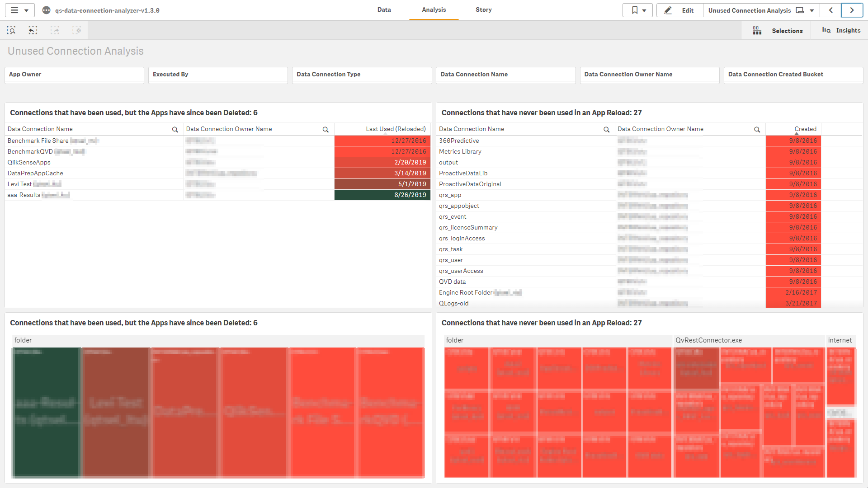Switch to the Story tab
Image resolution: width=868 pixels, height=488 pixels.
(x=483, y=9)
